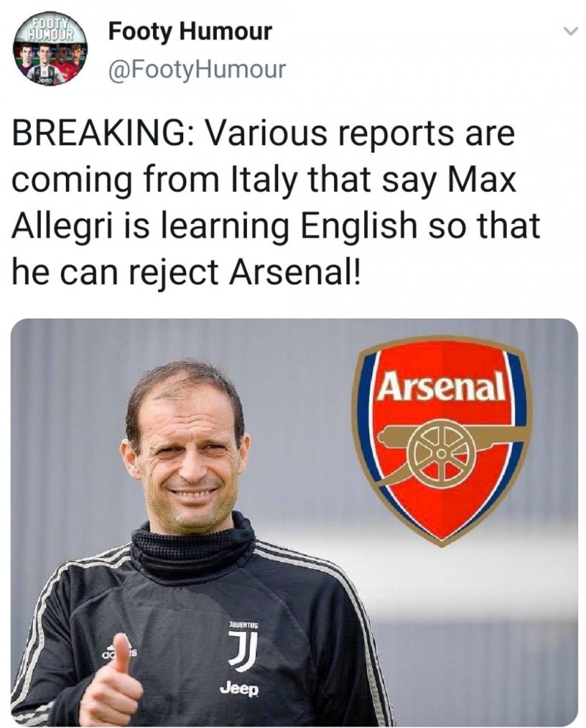The height and width of the screenshot is (728, 586).
Task: Open the tweet options chevron menu
Action: click(570, 31)
